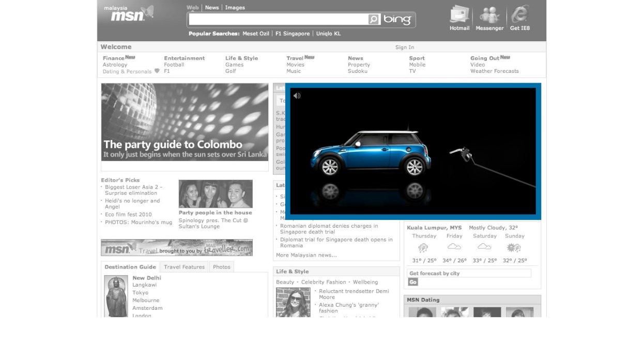Go to the MSN Malaysia logo
This screenshot has width=644, height=362.
pos(129,13)
